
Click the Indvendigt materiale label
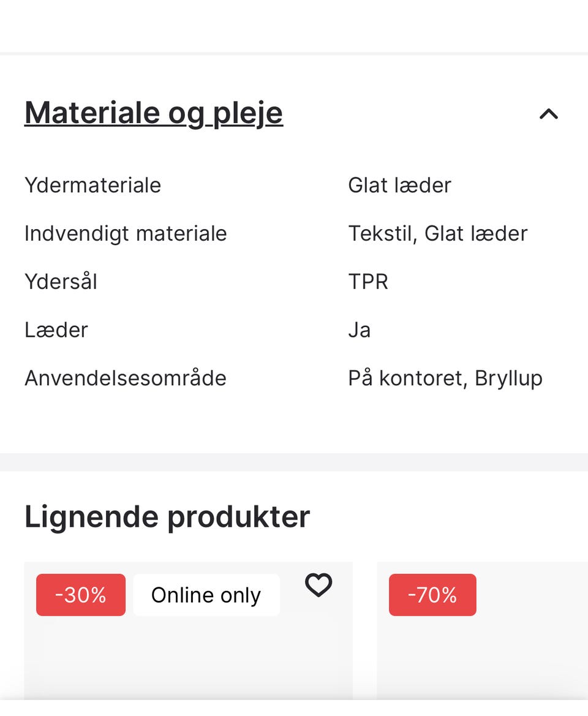click(x=126, y=233)
